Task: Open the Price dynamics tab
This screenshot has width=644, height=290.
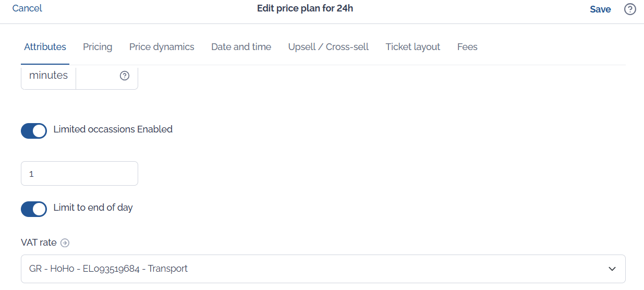Action: tap(162, 47)
